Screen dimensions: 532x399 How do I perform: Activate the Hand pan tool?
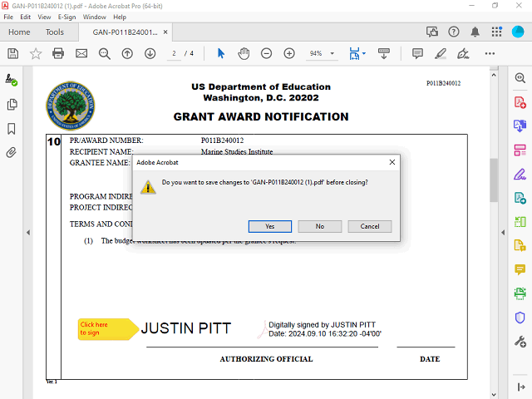[244, 53]
